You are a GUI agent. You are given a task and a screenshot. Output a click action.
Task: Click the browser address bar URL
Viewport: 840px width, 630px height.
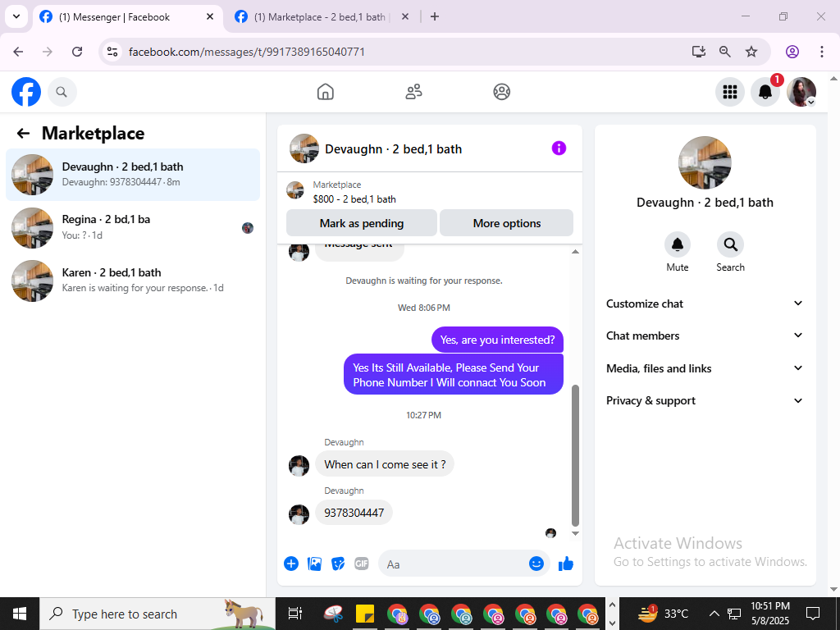pos(247,52)
